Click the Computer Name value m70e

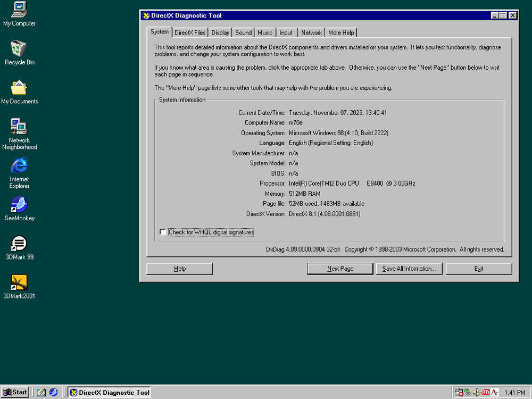pyautogui.click(x=295, y=122)
